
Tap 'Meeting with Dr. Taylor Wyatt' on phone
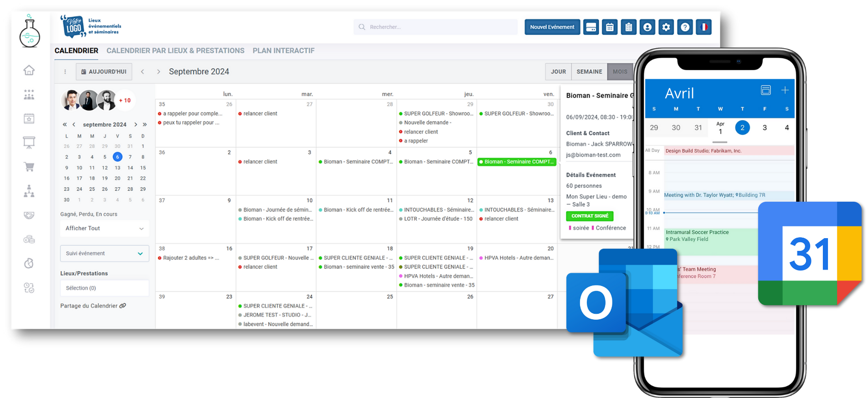pos(729,195)
